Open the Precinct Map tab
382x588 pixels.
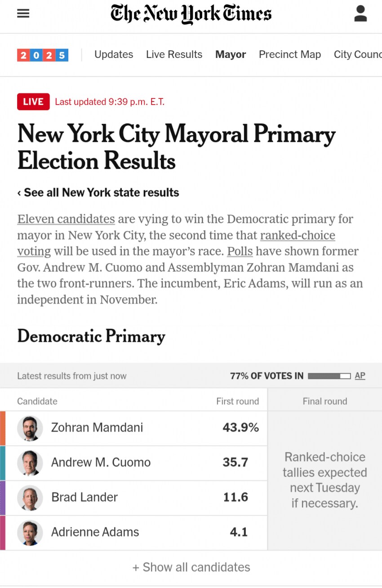(x=290, y=55)
